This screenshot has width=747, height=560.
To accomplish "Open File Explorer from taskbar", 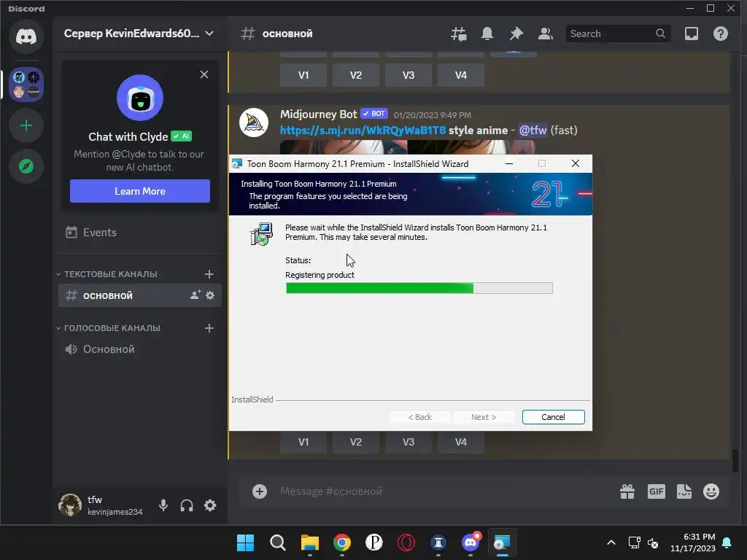I will (x=309, y=542).
